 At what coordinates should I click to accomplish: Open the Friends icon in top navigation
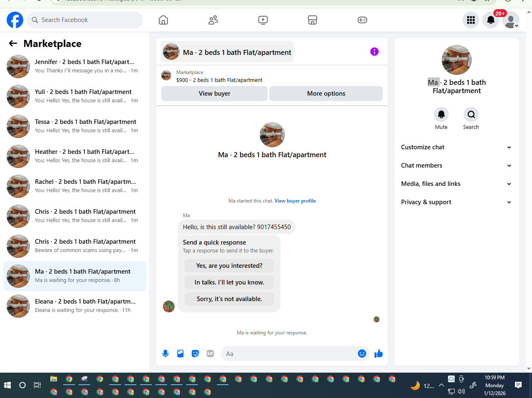click(x=213, y=20)
